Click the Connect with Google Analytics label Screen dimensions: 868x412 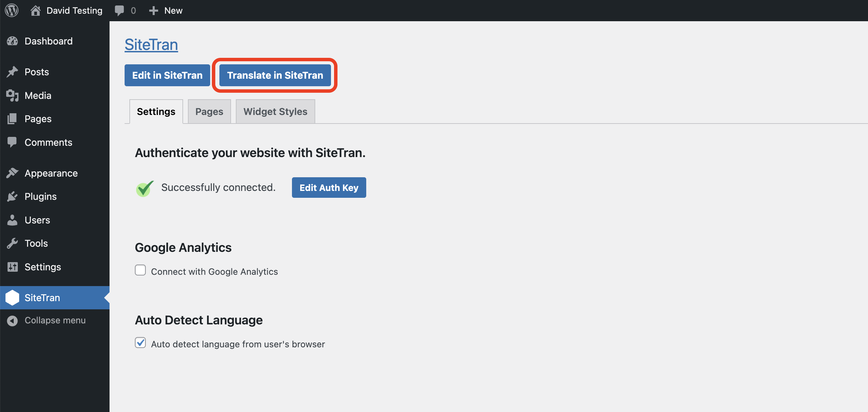tap(215, 272)
